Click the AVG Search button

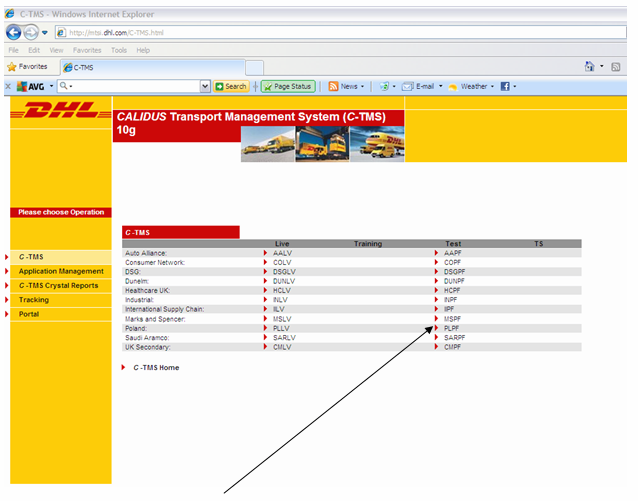tap(231, 86)
